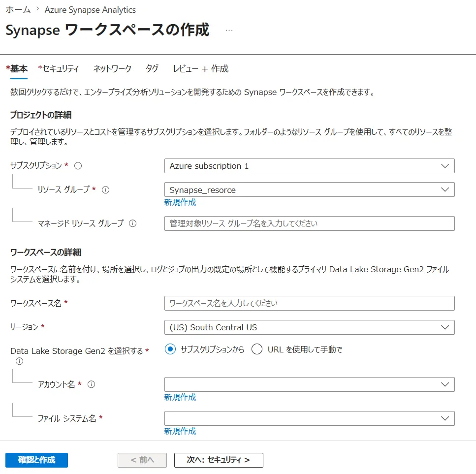
Task: Click 新規作成 under file system name
Action: coord(180,431)
